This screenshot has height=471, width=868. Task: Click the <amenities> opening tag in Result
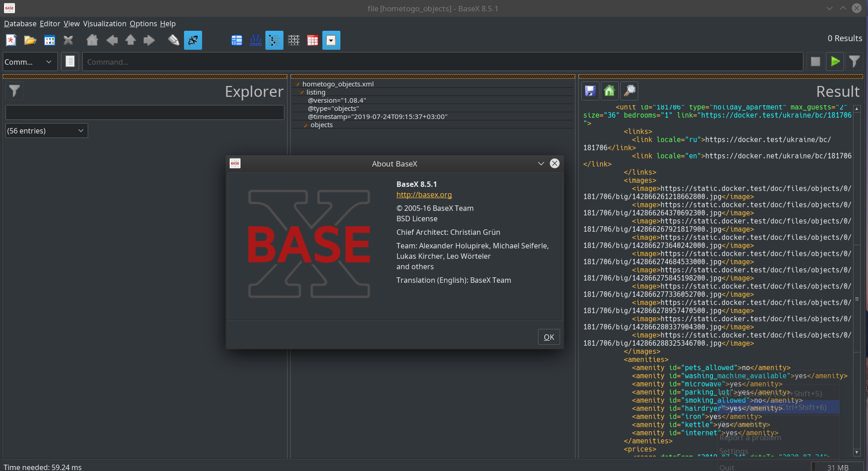(x=646, y=360)
